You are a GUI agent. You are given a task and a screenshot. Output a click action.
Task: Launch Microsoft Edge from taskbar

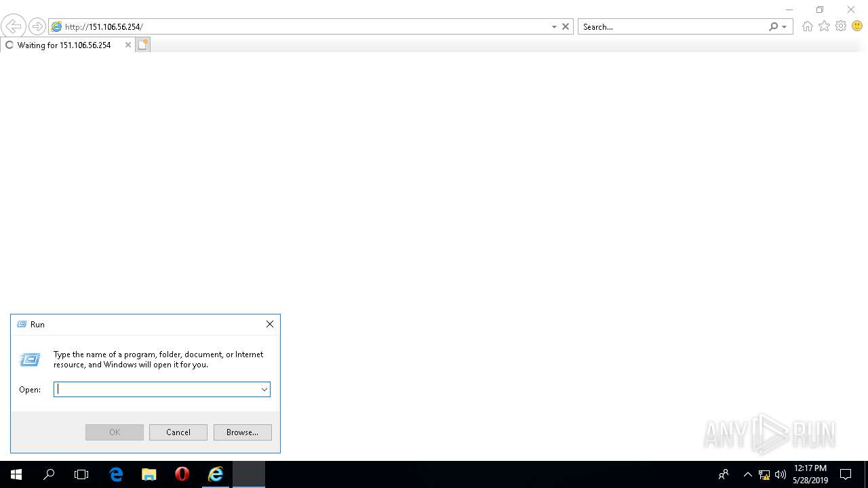click(116, 474)
